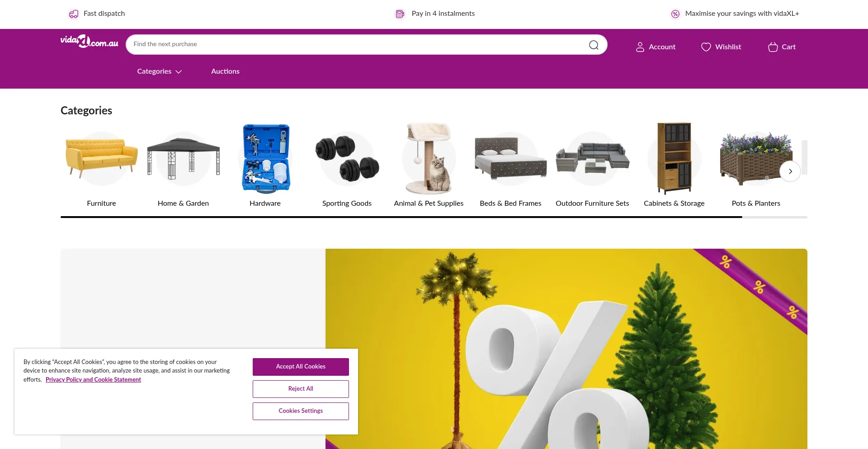Viewport: 868px width, 449px height.
Task: Accept All Cookies
Action: click(301, 367)
